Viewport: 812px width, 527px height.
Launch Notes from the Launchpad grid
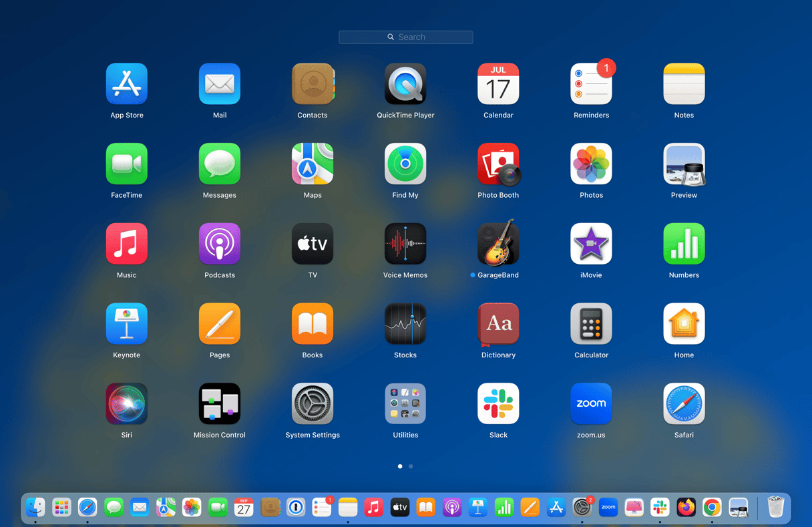click(x=684, y=84)
